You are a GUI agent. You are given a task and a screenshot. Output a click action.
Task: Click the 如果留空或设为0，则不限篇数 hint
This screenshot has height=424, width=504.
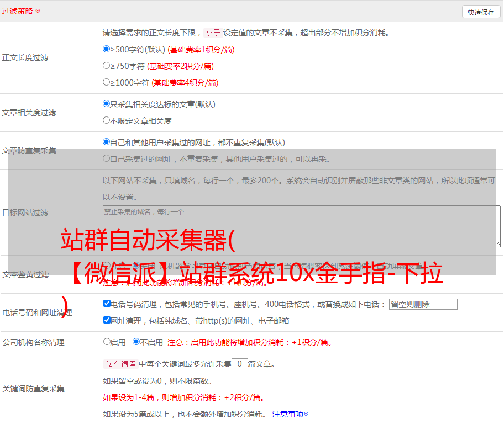tap(158, 381)
